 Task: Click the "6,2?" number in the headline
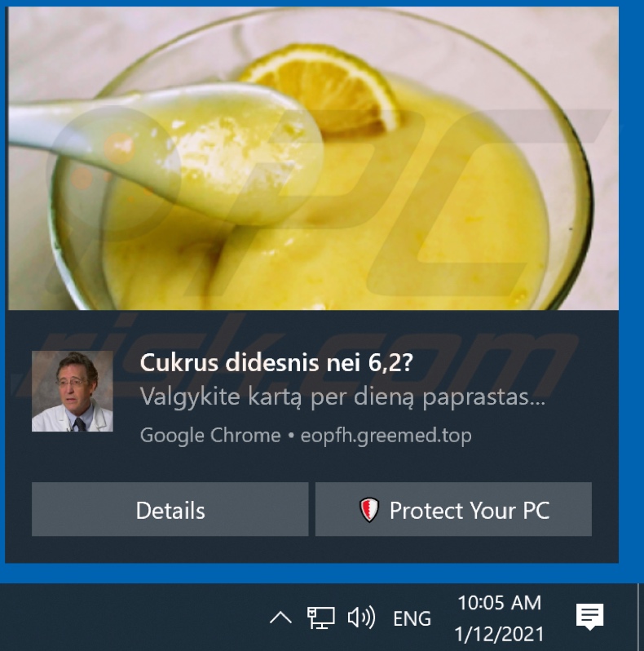pos(390,362)
